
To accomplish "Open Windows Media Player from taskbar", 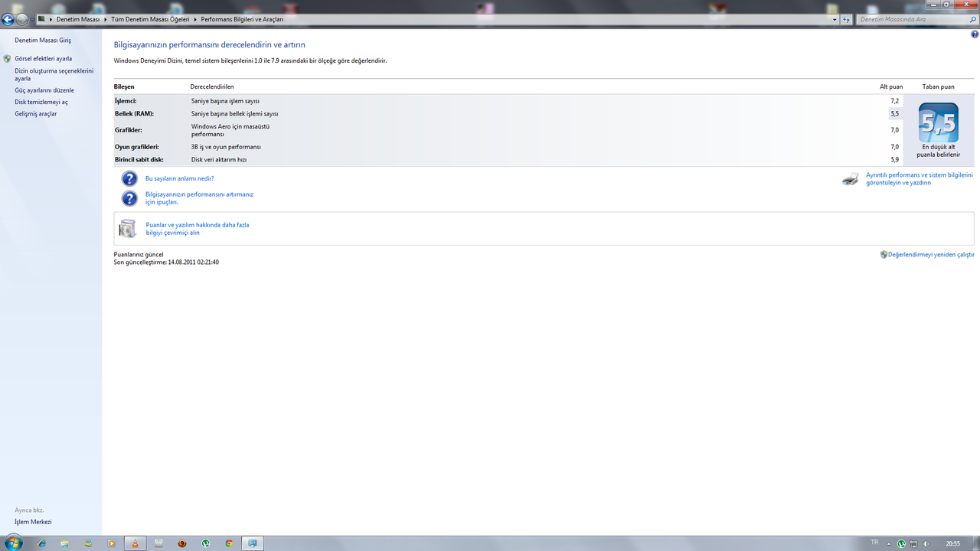I will coord(112,543).
